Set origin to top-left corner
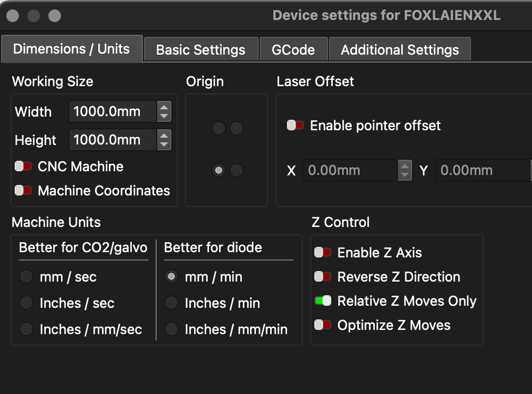532x394 pixels. 219,128
